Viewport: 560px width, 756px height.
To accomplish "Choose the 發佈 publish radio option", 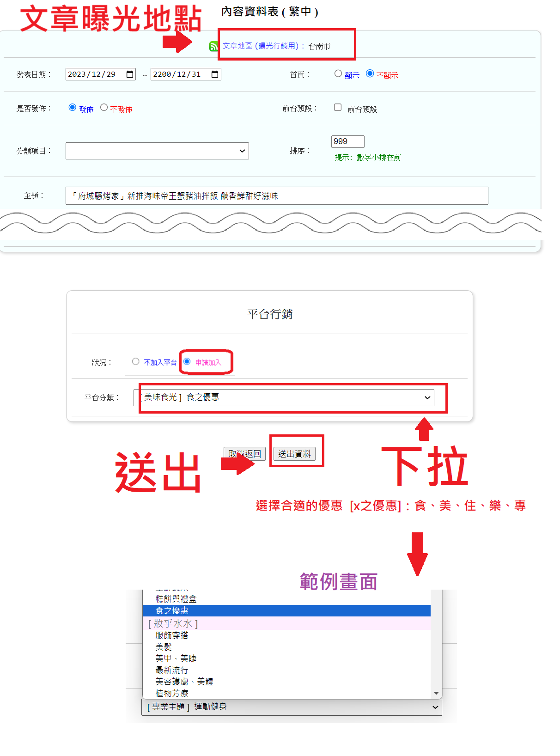I will click(x=72, y=108).
